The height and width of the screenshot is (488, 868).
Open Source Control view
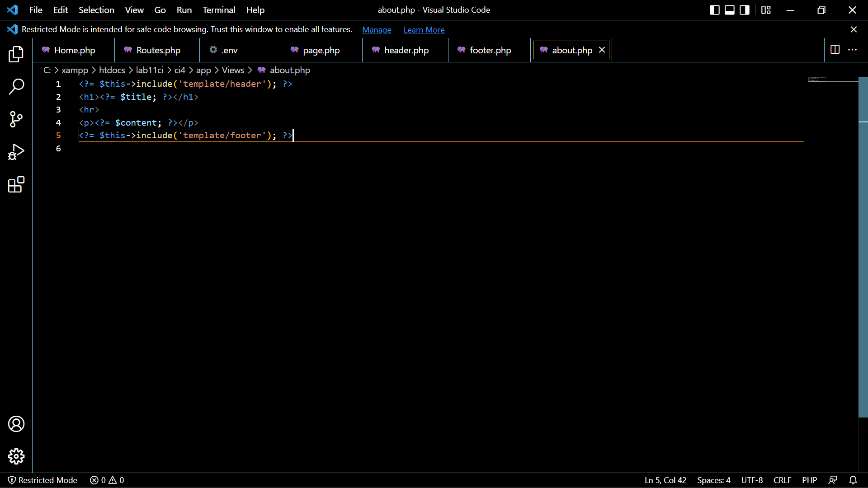pos(16,119)
